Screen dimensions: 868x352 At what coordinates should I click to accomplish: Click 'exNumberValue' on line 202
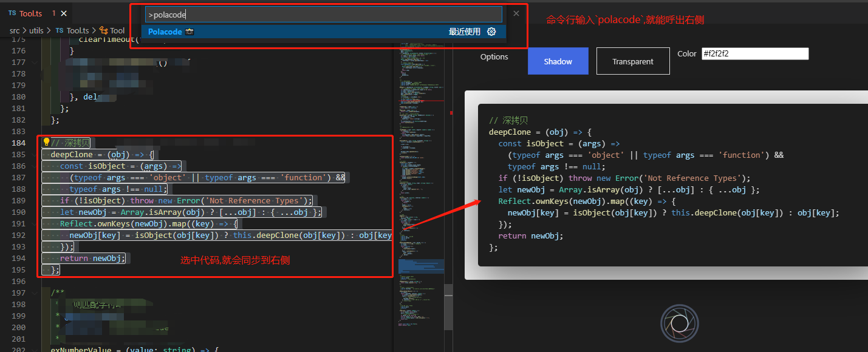click(81, 350)
